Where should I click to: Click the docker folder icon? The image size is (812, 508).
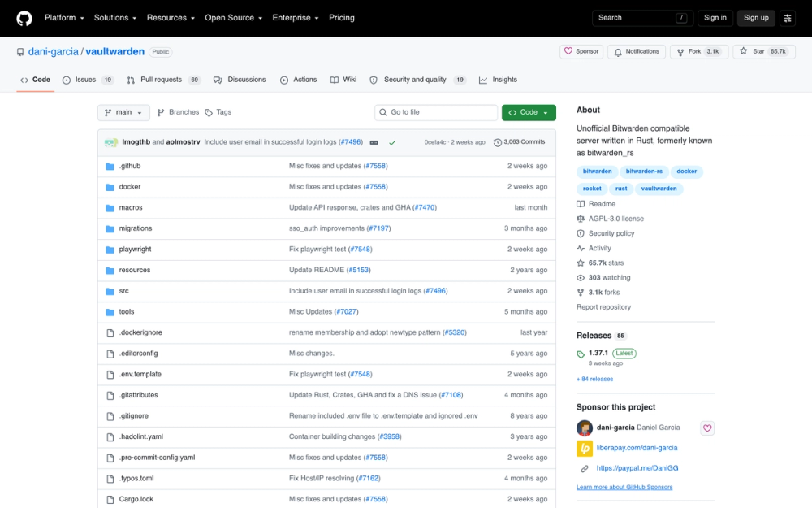tap(110, 187)
